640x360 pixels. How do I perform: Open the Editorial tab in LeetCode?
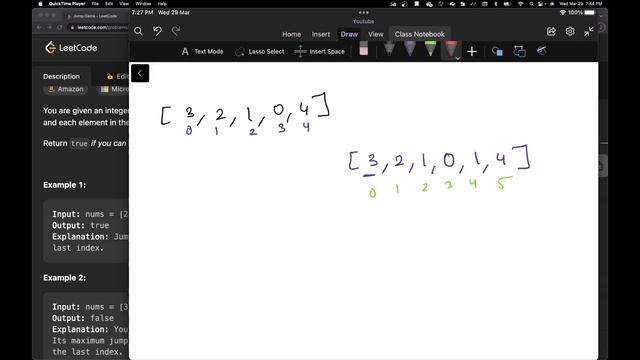pyautogui.click(x=118, y=76)
